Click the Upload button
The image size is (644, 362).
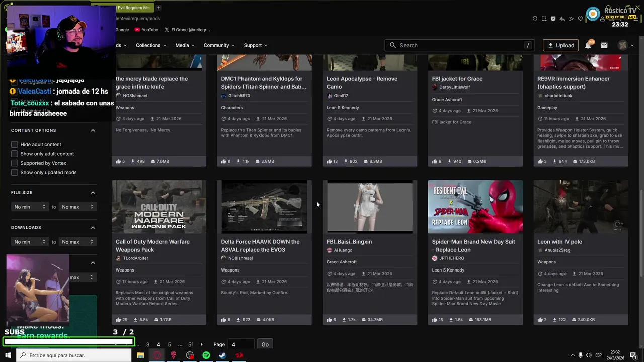[x=560, y=45]
